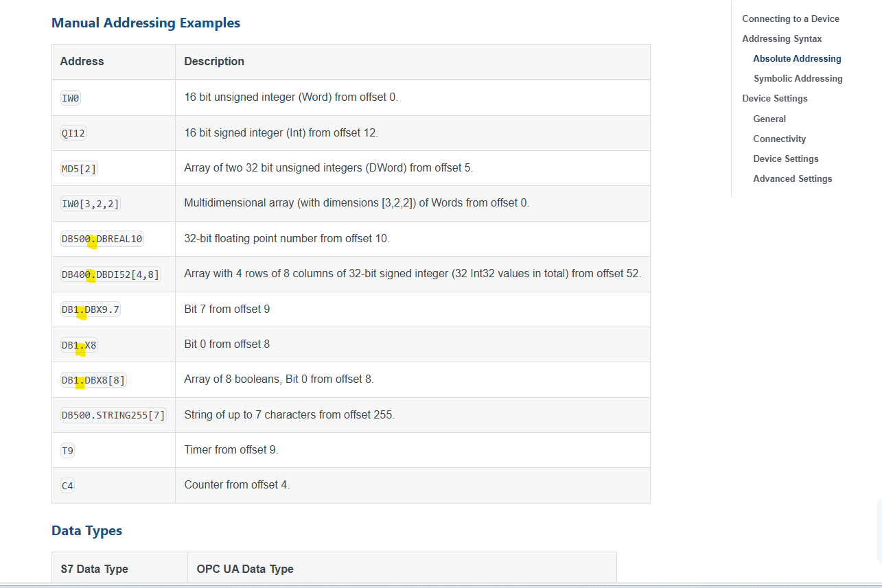Navigate to the Connectivity section
The height and width of the screenshot is (588, 882).
tap(779, 139)
